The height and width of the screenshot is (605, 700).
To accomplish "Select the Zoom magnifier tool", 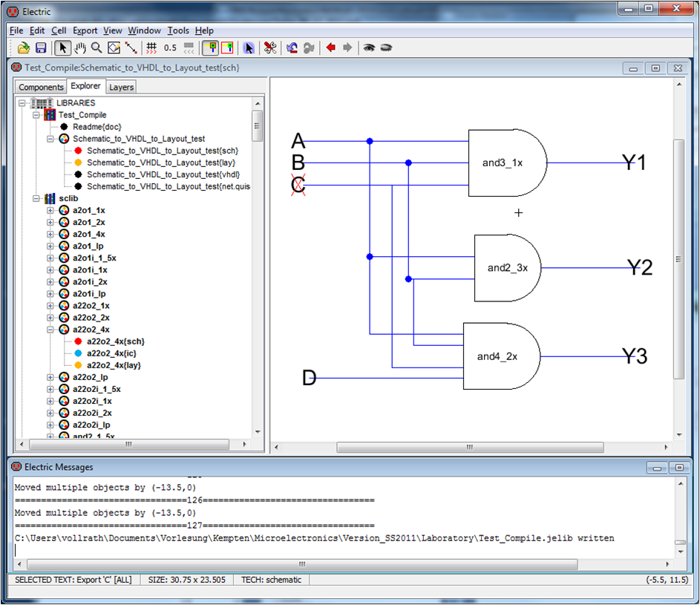I will 97,48.
